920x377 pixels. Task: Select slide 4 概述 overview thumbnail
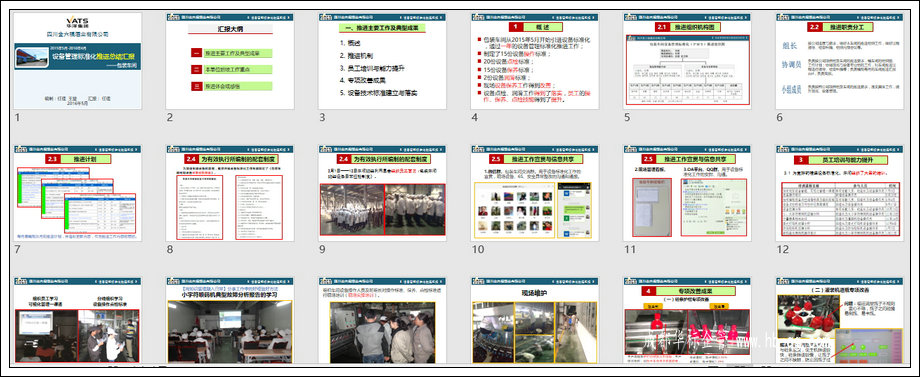pos(535,61)
